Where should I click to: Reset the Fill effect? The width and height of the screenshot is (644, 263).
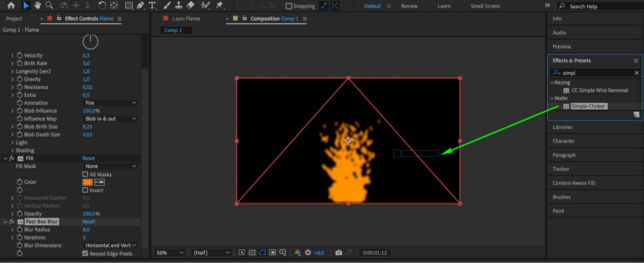[88, 158]
